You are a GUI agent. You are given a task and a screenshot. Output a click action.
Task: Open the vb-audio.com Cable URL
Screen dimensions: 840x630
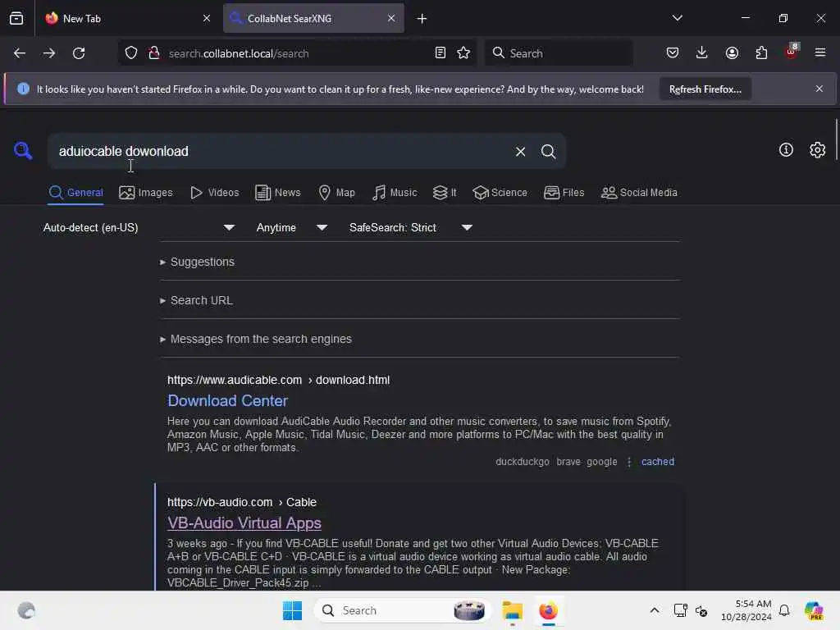[x=242, y=503]
